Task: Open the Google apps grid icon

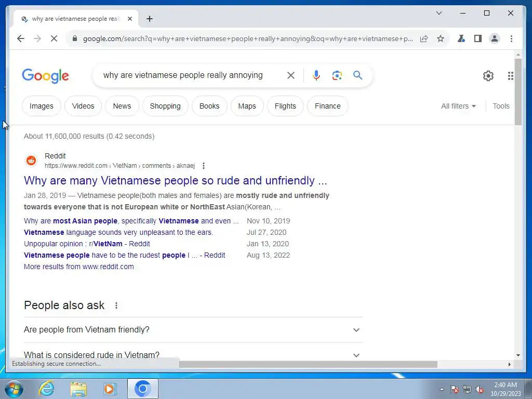Action: (510, 76)
